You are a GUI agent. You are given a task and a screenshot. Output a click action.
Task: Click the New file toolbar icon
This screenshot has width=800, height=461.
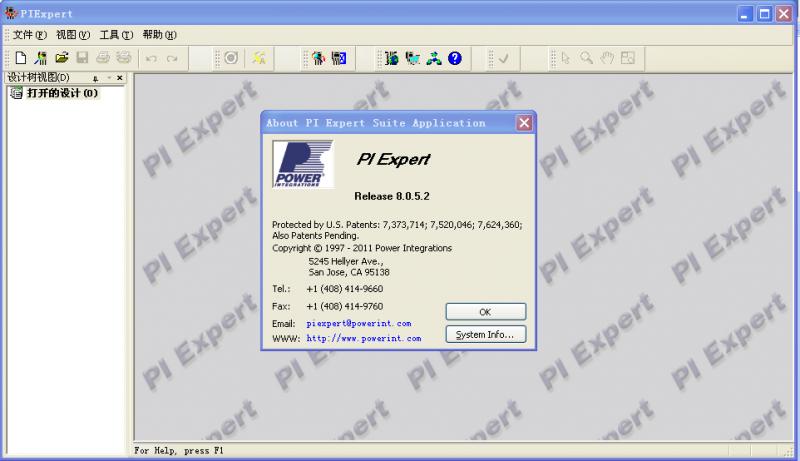[20, 58]
